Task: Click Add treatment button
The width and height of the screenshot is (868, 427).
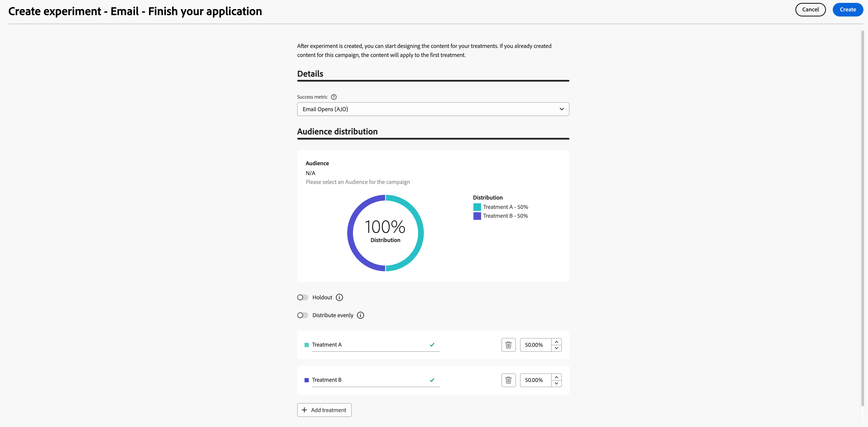Action: click(x=324, y=410)
